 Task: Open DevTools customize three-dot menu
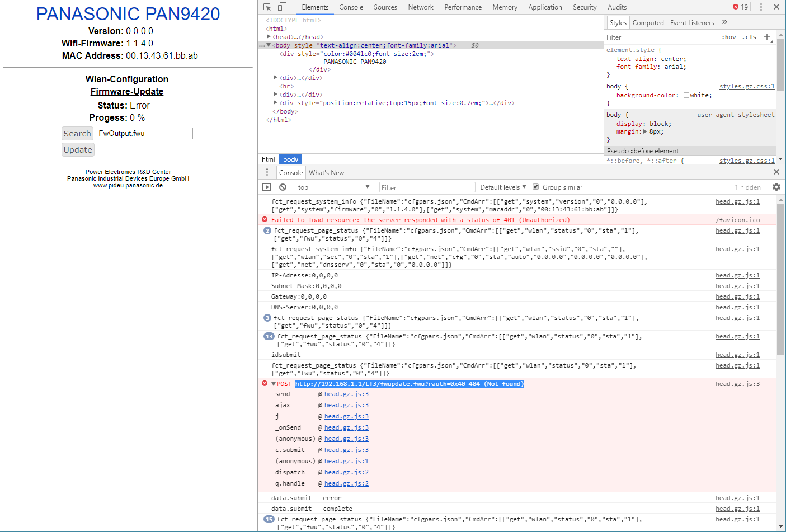click(761, 7)
